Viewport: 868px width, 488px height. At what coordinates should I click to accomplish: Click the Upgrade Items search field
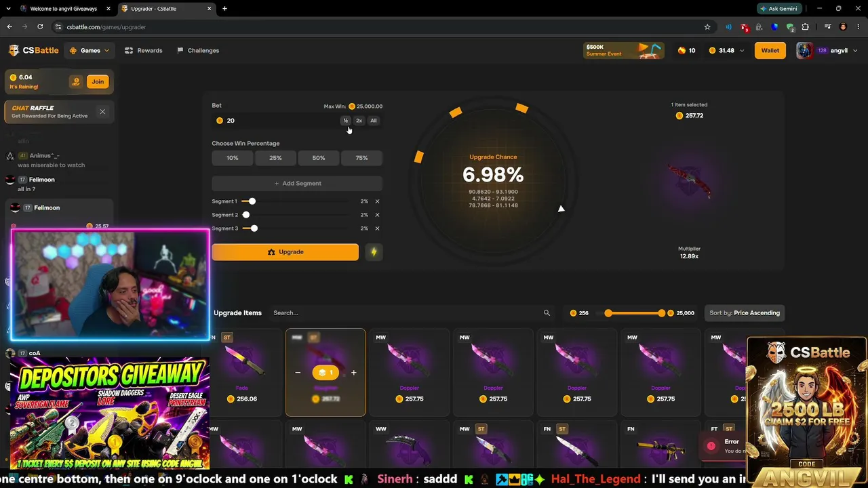click(x=407, y=313)
